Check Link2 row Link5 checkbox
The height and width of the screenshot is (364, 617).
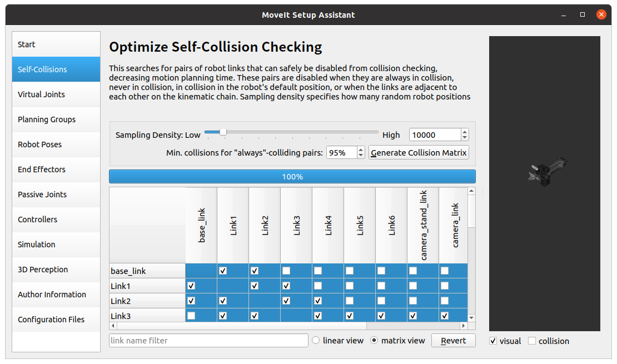350,301
